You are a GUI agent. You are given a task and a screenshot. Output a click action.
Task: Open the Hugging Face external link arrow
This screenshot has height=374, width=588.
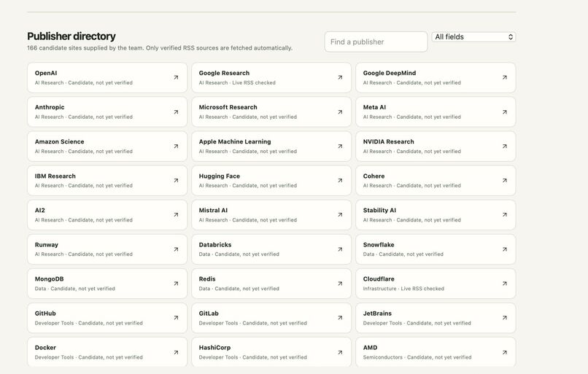[x=340, y=181]
